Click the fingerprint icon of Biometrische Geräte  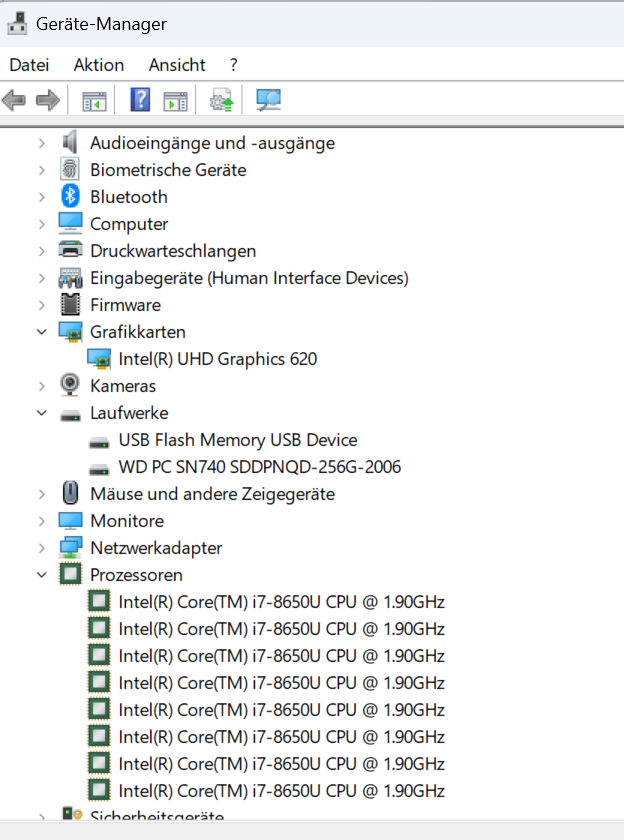(70, 169)
